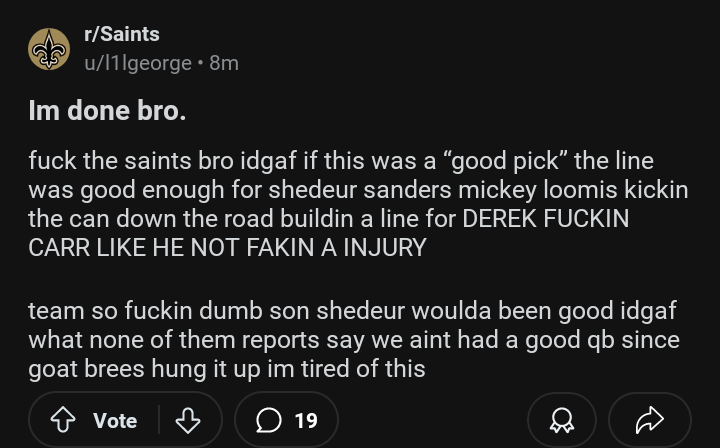Image resolution: width=720 pixels, height=448 pixels.
Task: Click the paragraph starting 'fuck the saints bro'
Action: (x=358, y=204)
